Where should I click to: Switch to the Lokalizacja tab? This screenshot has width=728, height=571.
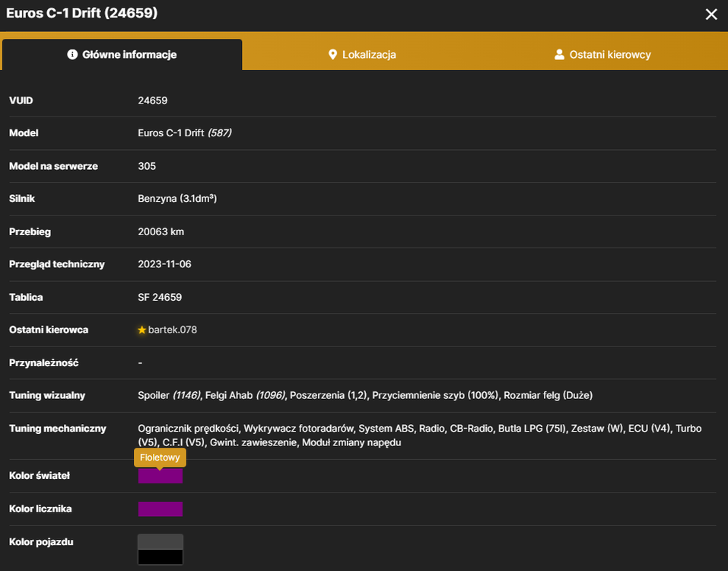(362, 54)
